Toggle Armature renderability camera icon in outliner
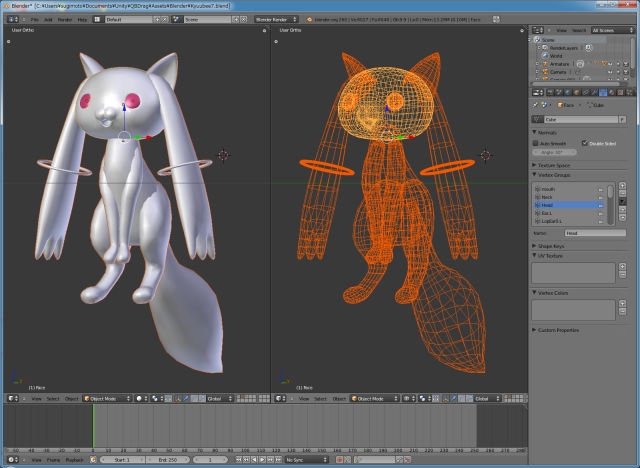 click(626, 64)
